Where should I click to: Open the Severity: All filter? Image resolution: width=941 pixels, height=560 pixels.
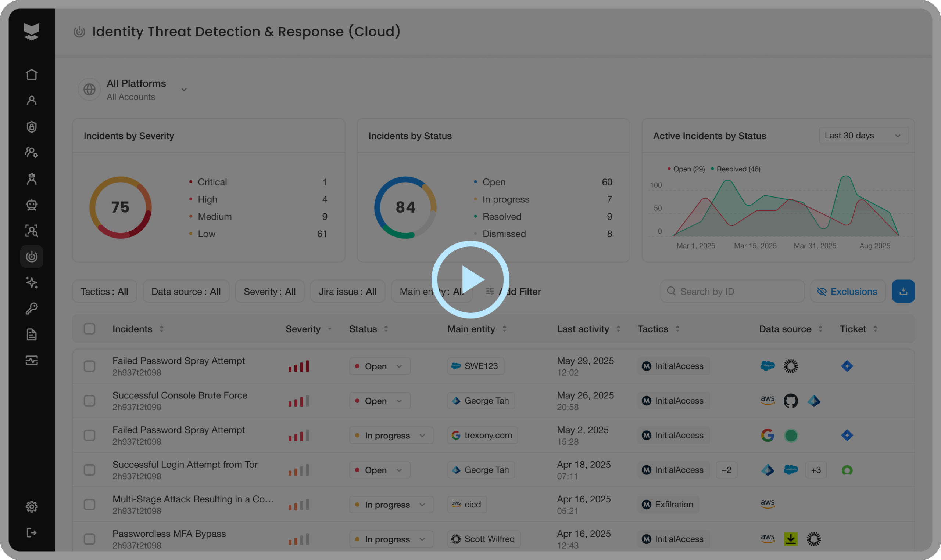click(269, 291)
